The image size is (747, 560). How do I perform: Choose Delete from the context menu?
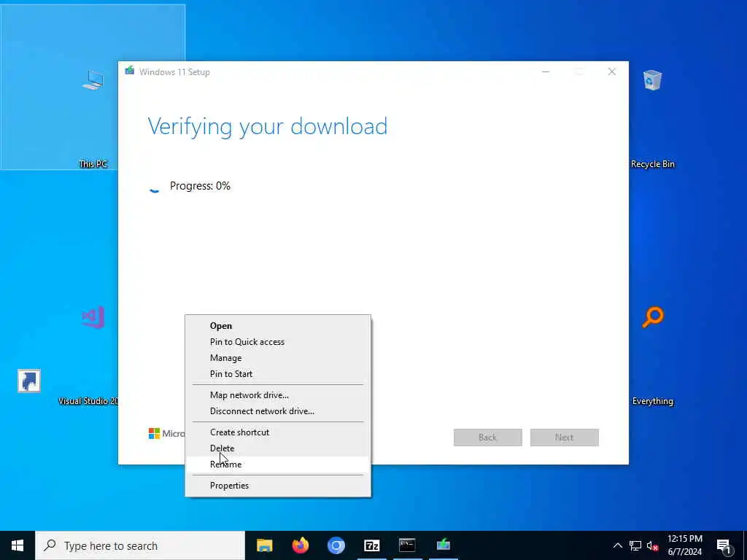point(278,448)
